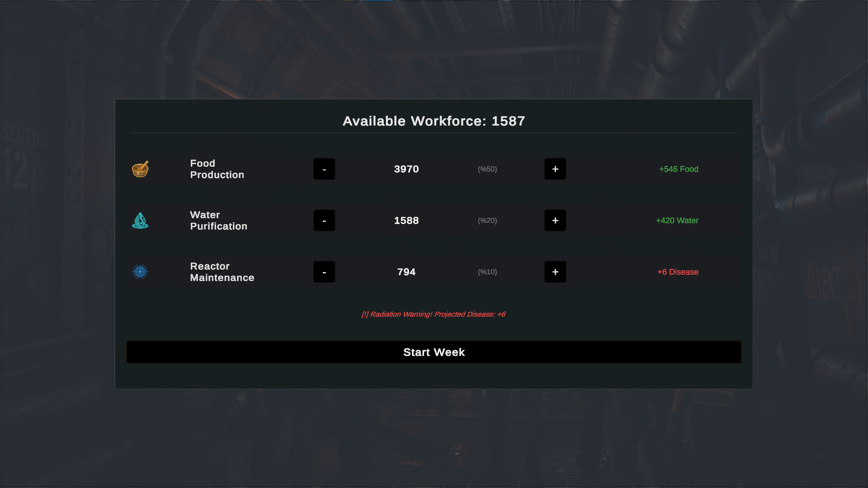
Task: Click the 1588 water worker count
Action: (x=406, y=221)
